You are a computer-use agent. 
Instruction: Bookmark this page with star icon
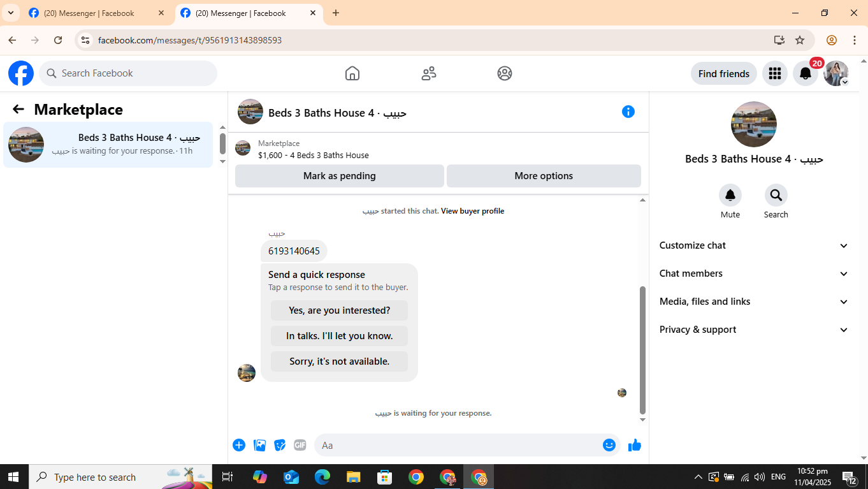[800, 40]
